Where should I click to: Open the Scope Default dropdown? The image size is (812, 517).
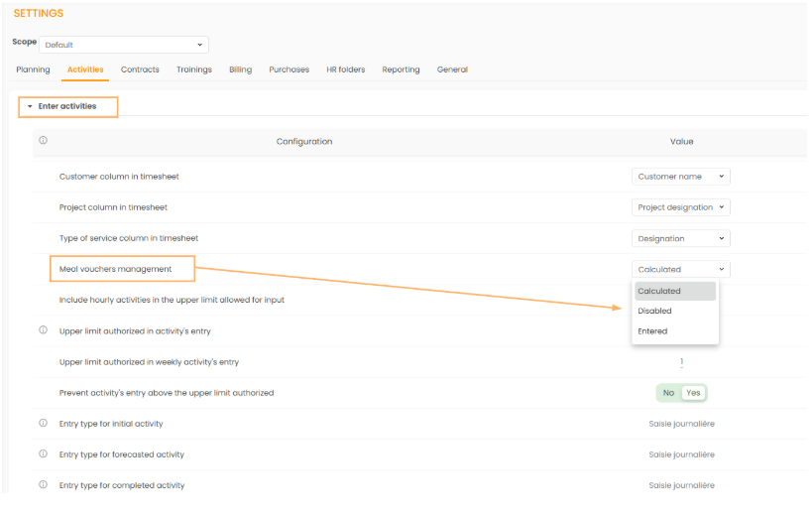click(x=124, y=45)
